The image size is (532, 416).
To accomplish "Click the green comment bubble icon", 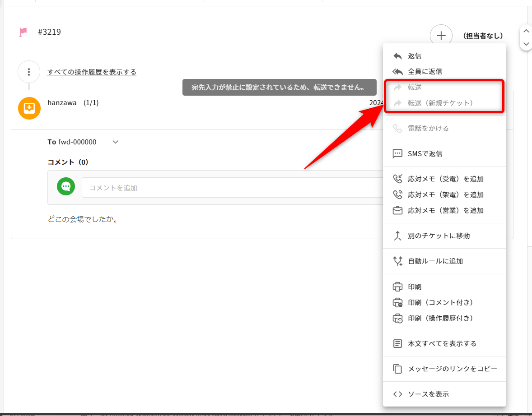I will coord(66,186).
